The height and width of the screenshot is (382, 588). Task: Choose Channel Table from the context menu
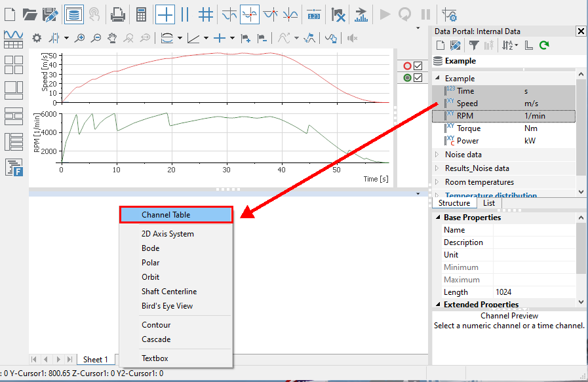coord(175,215)
